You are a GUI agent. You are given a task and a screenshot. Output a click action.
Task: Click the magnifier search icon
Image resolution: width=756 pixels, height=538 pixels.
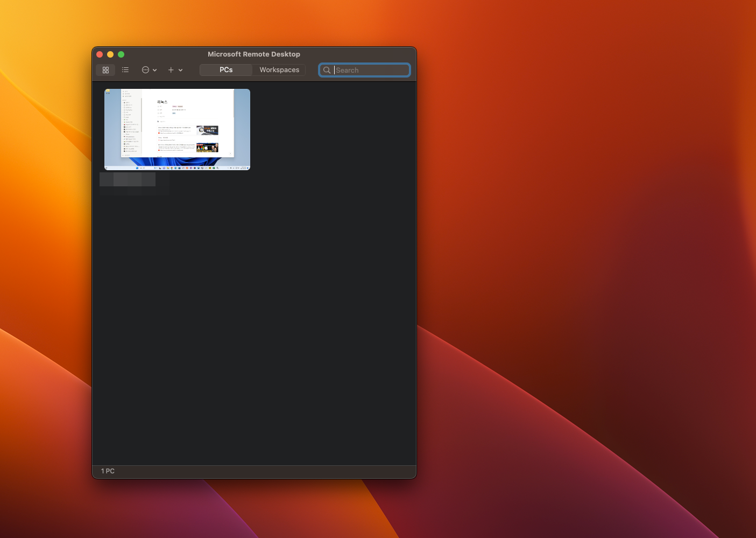(327, 70)
